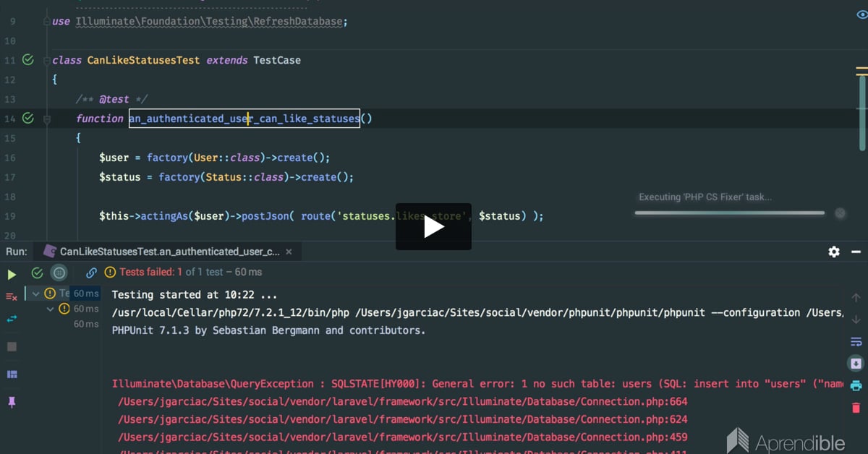
Task: Toggle Show Passed tests checkmark filter
Action: pos(37,273)
